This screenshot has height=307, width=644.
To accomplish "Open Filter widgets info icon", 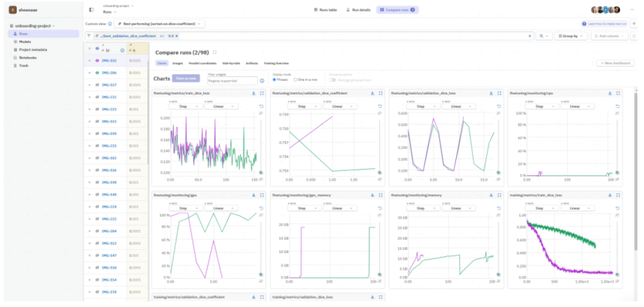I will click(262, 81).
